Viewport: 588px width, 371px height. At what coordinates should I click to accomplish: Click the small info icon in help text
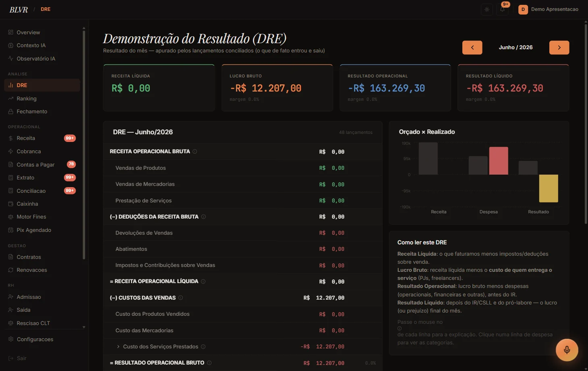click(x=400, y=328)
